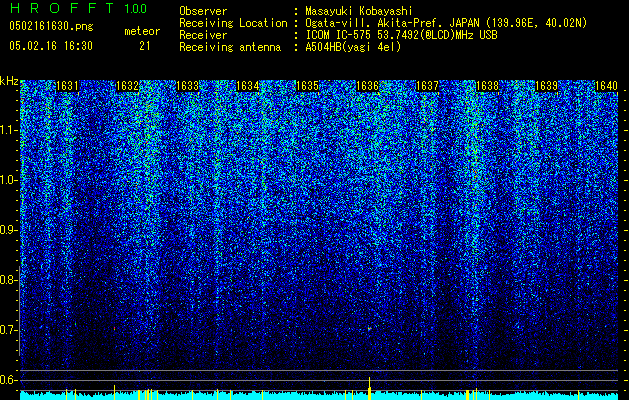Click the 1639 time marker

point(547,86)
